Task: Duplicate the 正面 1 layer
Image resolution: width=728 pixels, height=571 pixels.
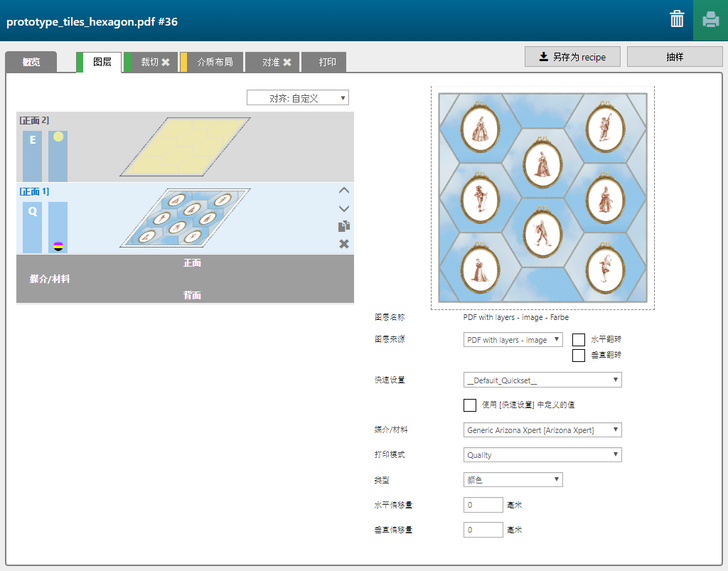Action: tap(344, 226)
